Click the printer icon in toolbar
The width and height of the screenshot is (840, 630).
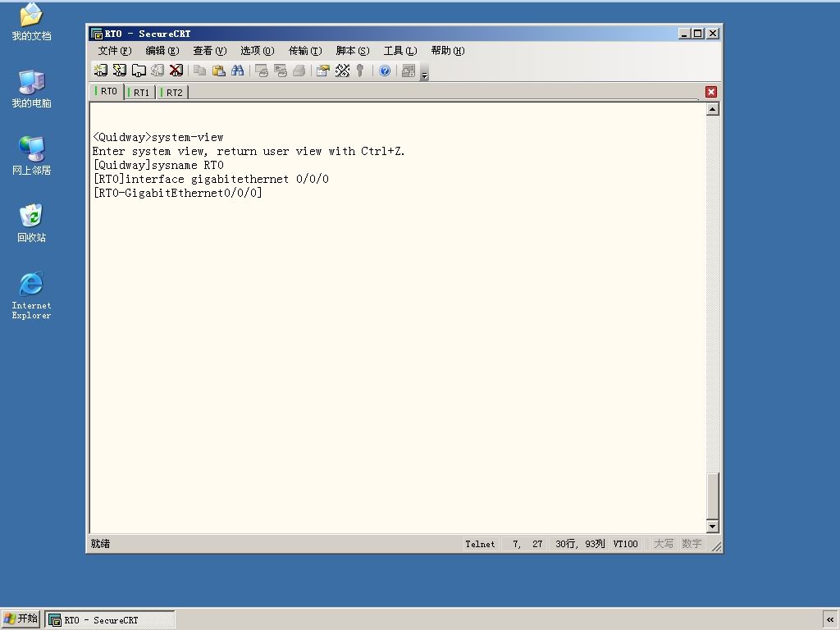[x=299, y=71]
